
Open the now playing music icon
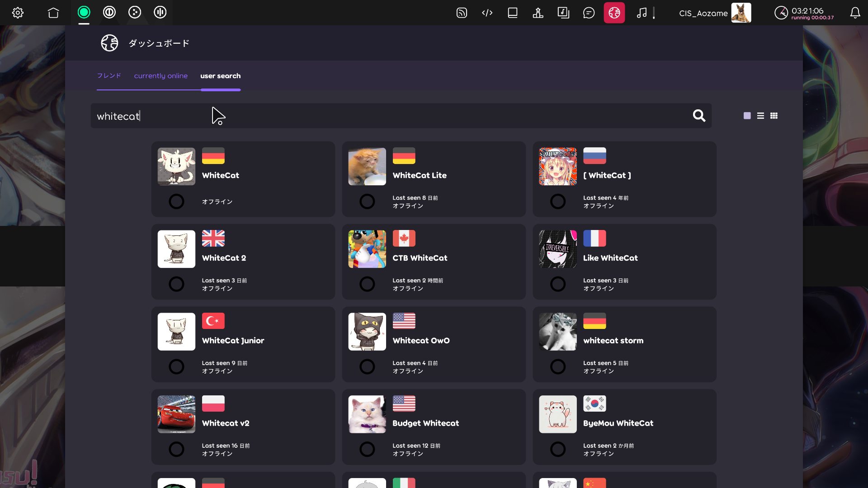pyautogui.click(x=642, y=13)
